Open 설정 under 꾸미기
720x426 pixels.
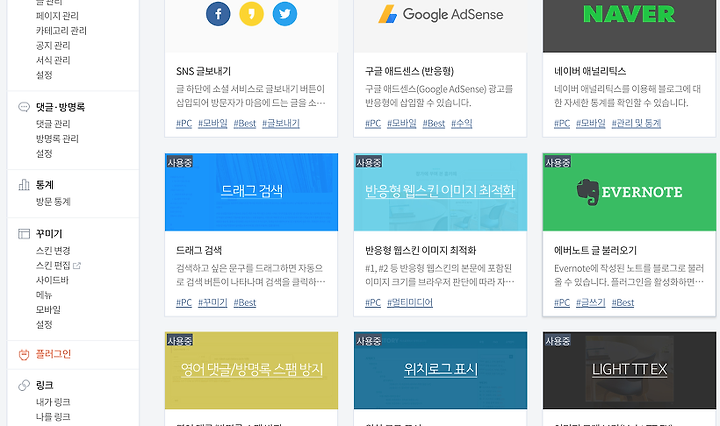point(44,325)
